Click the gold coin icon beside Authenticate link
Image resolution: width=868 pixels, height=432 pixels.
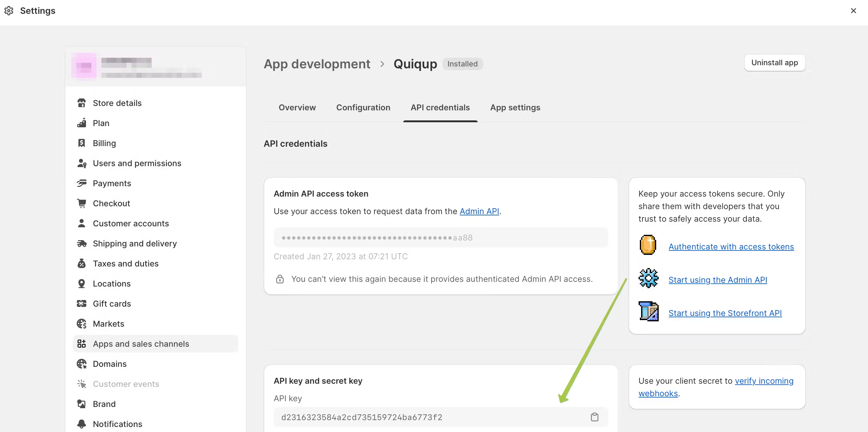pos(648,245)
